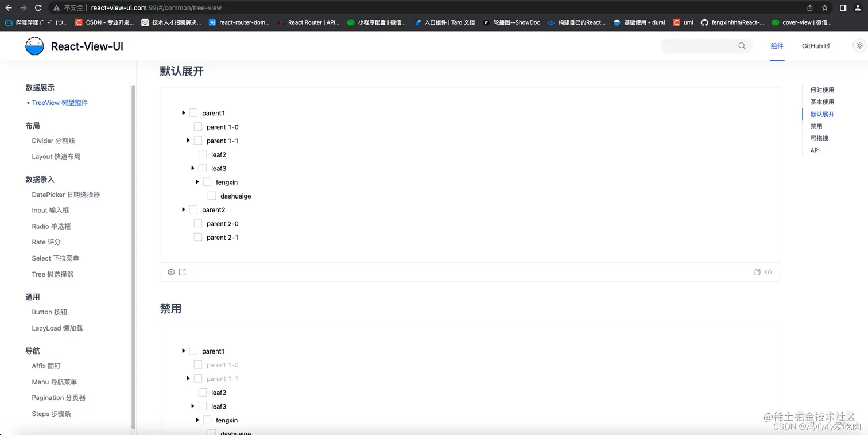Click the browser forward arrow
Image resolution: width=868 pixels, height=435 pixels.
pyautogui.click(x=24, y=8)
